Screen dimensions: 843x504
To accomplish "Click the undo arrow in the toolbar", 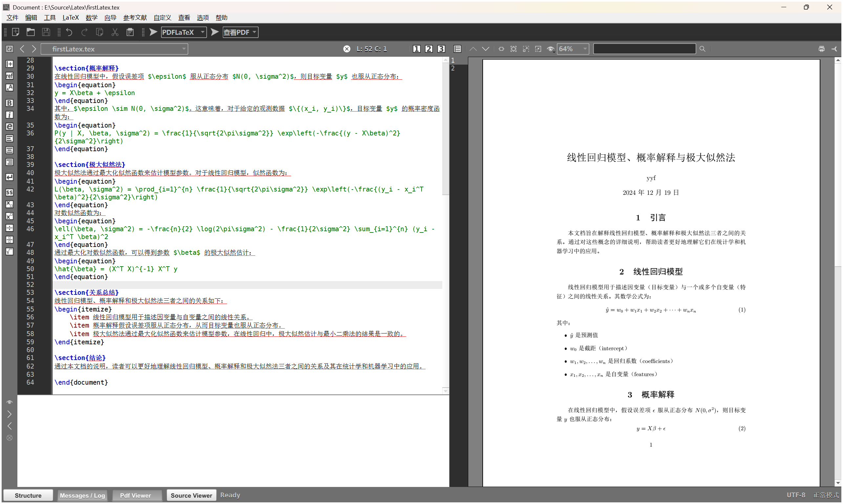I will click(x=69, y=32).
